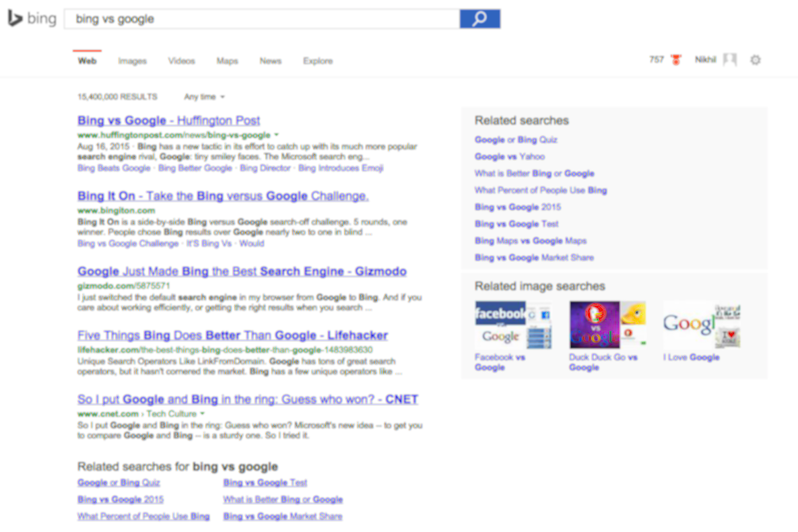Open 'Bing It On' challenge result
Viewport: 798px width, 532px height.
(x=223, y=196)
